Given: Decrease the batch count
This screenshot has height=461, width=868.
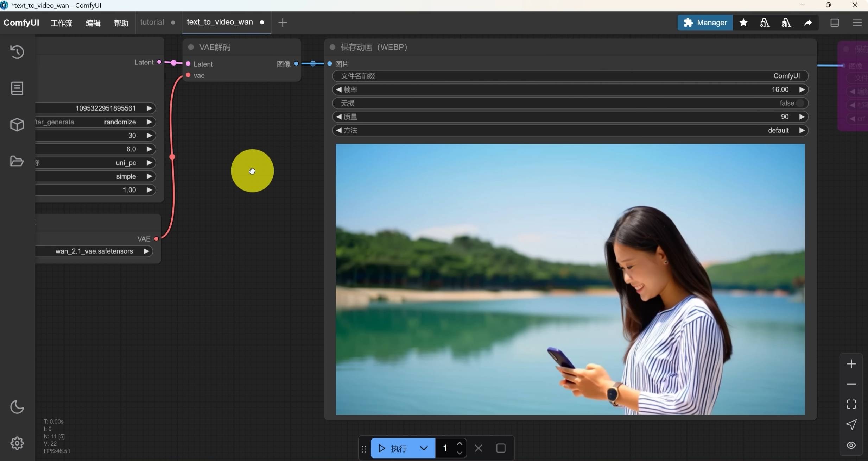Looking at the screenshot, I should [460, 453].
